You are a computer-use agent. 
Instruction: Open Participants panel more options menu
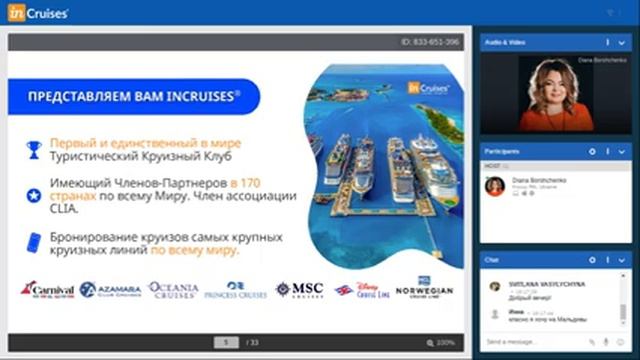pos(607,151)
